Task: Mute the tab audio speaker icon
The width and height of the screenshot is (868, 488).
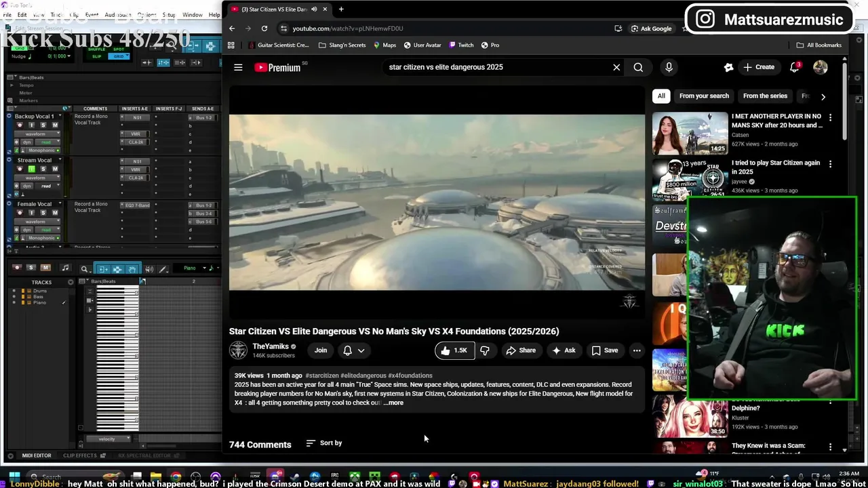Action: 314,9
